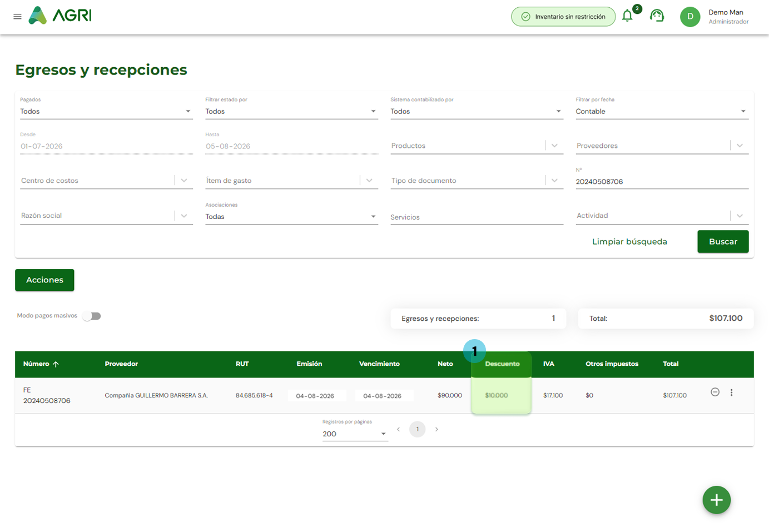Viewport: 769px width, 532px height.
Task: Open the Sistema contabilizado por dropdown
Action: click(477, 111)
